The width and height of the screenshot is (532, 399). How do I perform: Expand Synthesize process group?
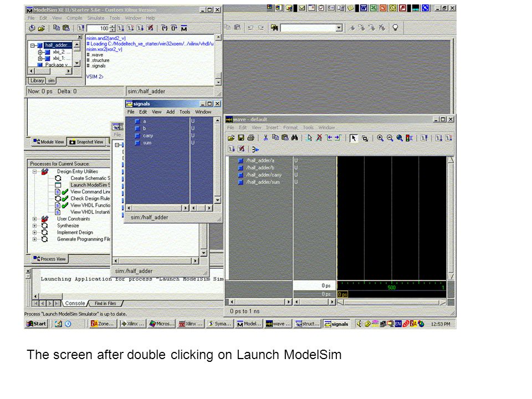coord(34,226)
